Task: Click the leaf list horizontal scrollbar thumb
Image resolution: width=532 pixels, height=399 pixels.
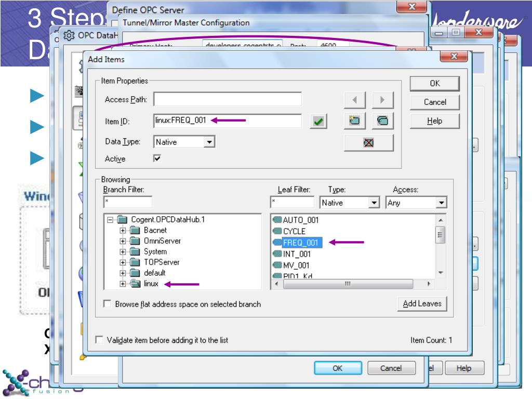Action: point(348,284)
